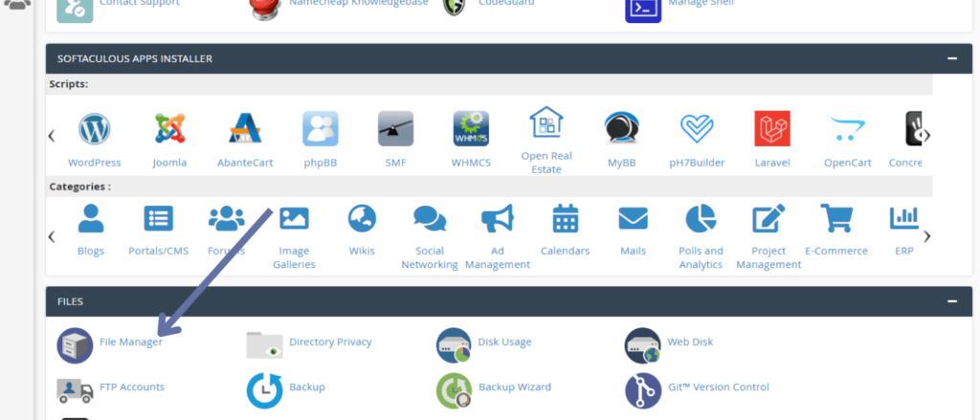
Task: Collapse the Softaculous Apps Installer section
Action: click(952, 58)
